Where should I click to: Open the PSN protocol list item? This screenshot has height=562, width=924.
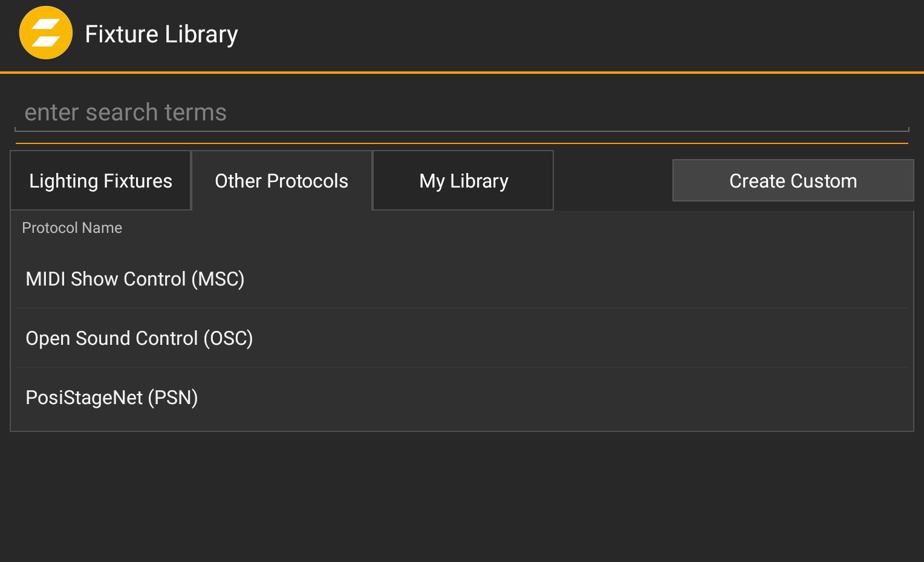tap(112, 397)
